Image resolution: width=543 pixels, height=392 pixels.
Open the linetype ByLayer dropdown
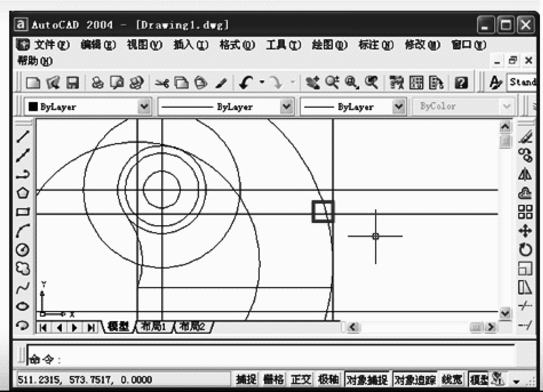point(286,106)
